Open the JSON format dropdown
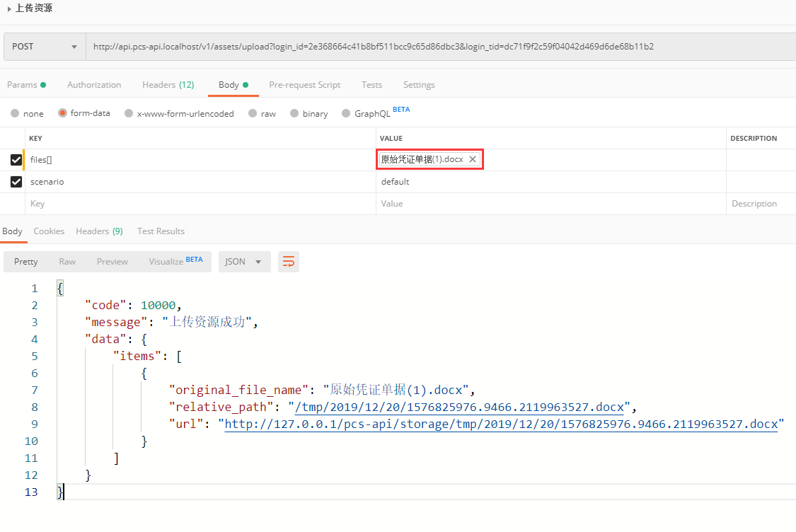 tap(243, 262)
